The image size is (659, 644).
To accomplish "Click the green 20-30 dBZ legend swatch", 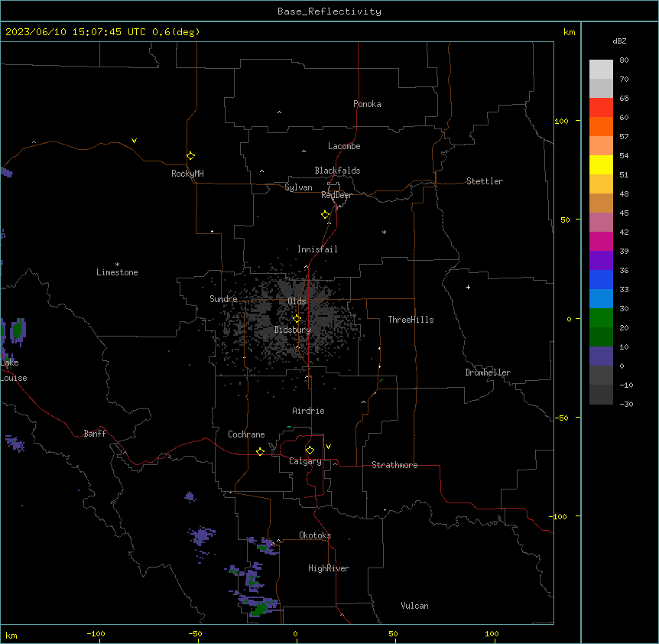I will point(601,318).
